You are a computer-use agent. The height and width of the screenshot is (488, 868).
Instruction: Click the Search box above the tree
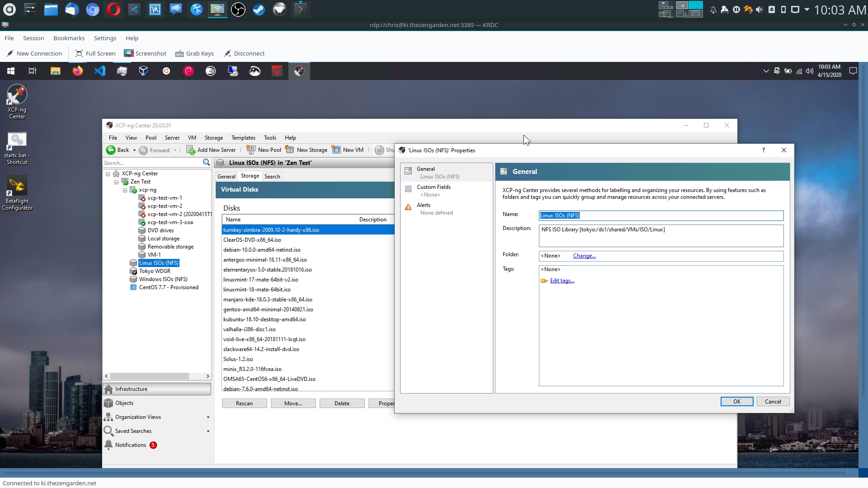click(x=152, y=163)
